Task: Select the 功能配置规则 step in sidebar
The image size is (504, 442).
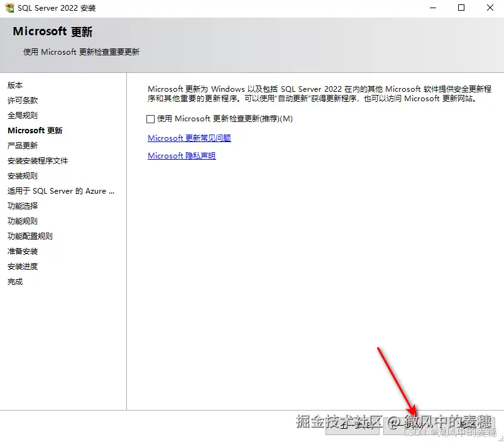Action: pyautogui.click(x=30, y=236)
